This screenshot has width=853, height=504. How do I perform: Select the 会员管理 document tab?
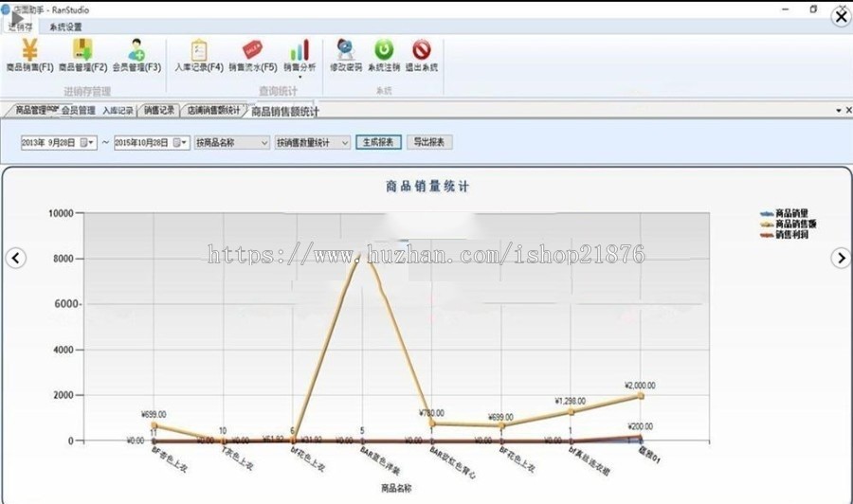coord(79,111)
